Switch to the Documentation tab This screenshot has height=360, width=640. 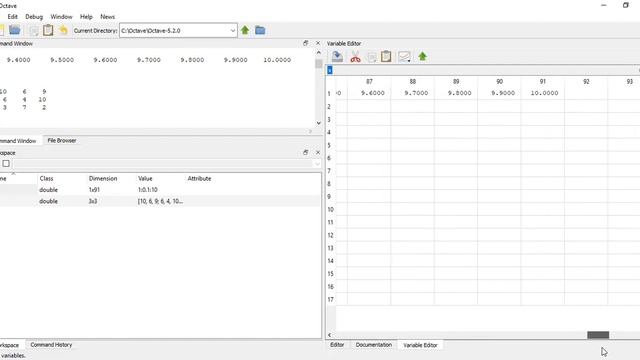click(x=373, y=345)
